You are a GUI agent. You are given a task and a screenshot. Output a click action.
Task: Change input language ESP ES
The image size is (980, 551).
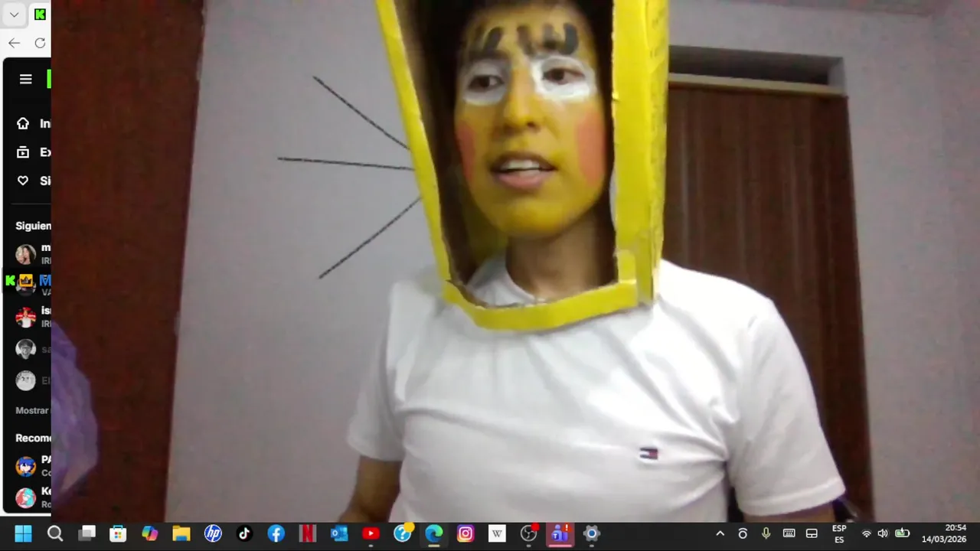[x=839, y=533]
